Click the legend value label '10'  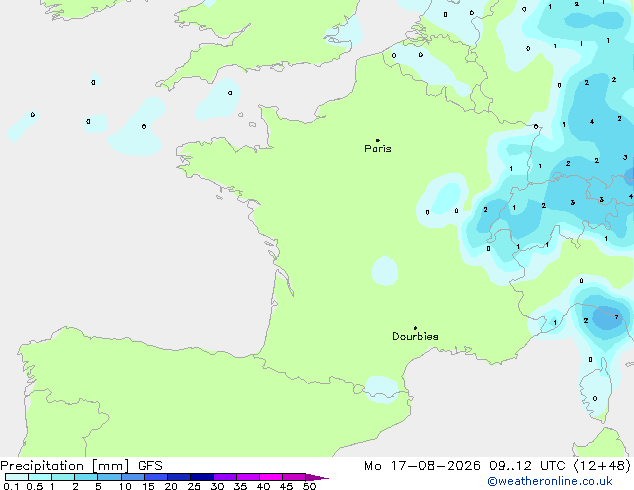click(x=125, y=486)
